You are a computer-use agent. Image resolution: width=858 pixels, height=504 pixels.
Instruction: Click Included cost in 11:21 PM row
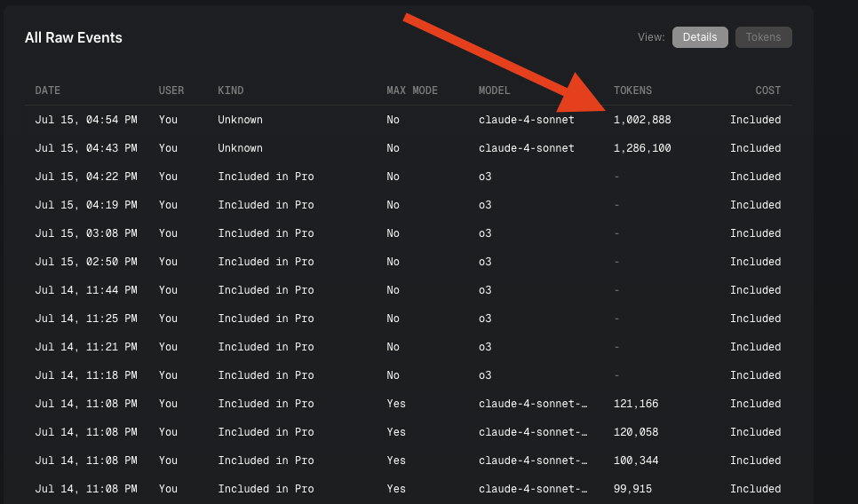tap(755, 347)
